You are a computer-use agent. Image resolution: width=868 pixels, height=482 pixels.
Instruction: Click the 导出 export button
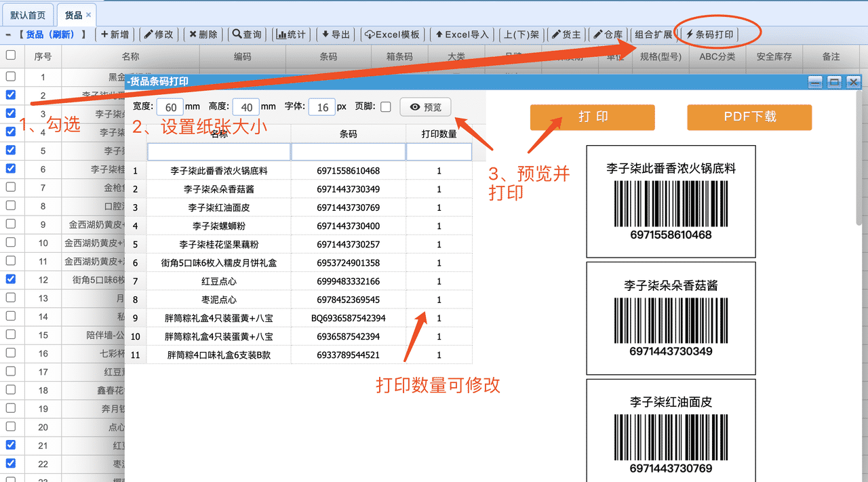click(336, 35)
